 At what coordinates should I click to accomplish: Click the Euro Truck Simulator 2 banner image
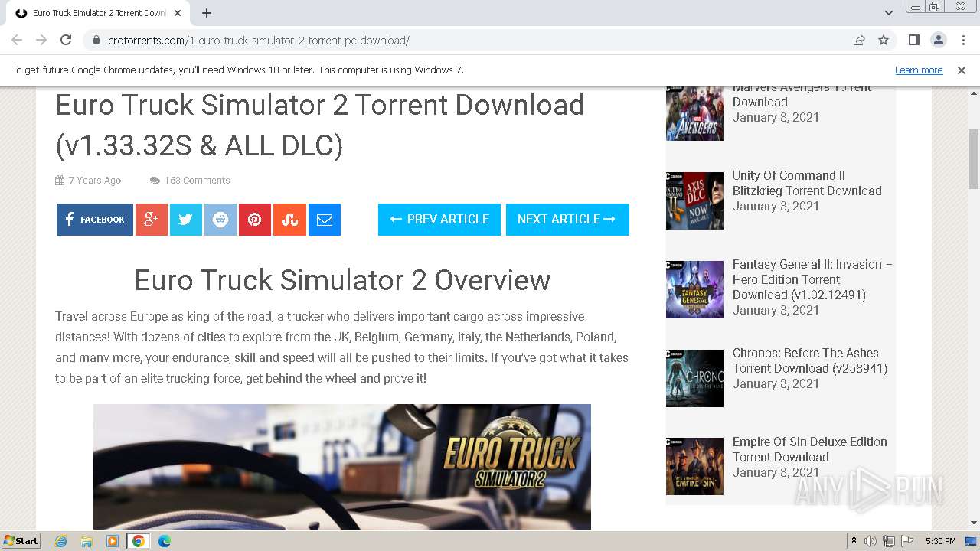pyautogui.click(x=342, y=467)
